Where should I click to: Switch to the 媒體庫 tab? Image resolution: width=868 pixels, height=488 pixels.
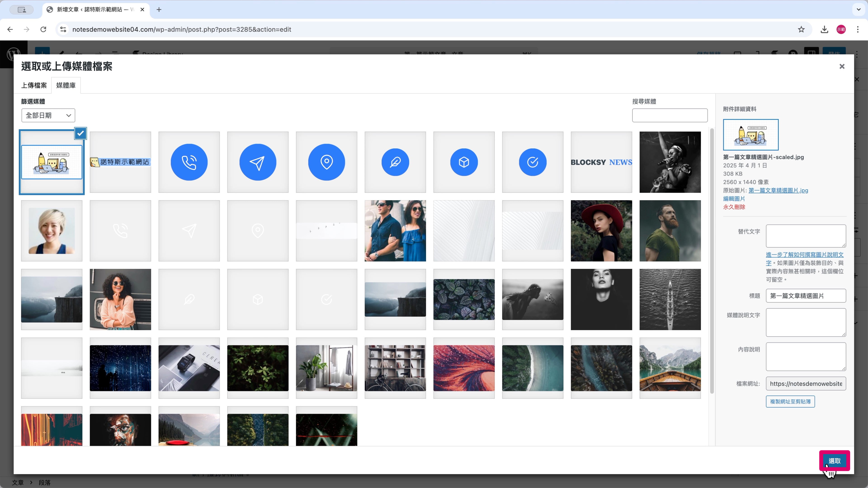pos(66,85)
